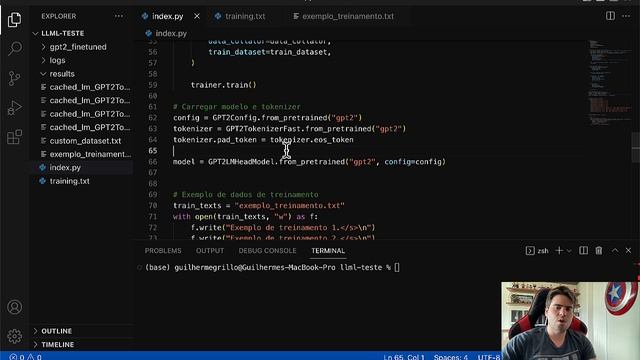The width and height of the screenshot is (640, 360).
Task: Create a new terminal with plus icon
Action: coord(559,251)
